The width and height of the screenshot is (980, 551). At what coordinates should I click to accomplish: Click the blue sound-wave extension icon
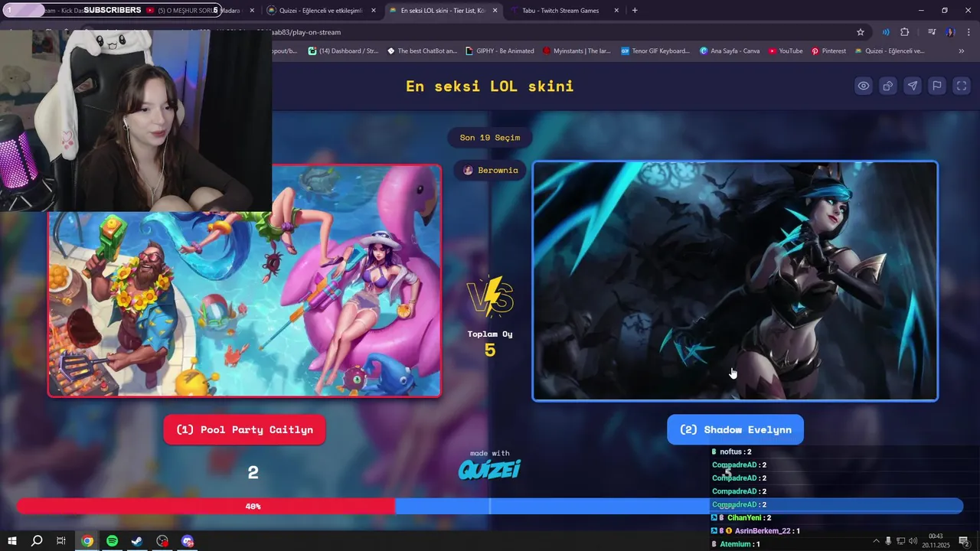(x=886, y=32)
